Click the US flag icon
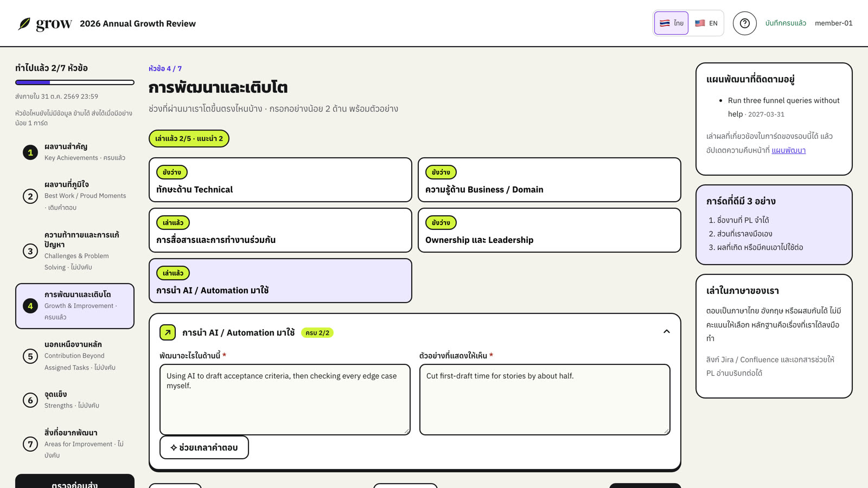 [700, 23]
